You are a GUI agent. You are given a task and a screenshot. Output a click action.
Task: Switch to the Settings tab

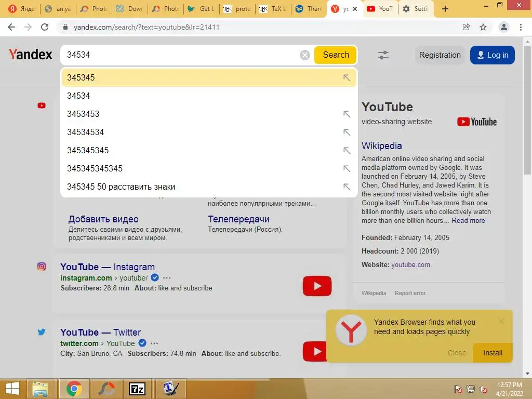[416, 9]
